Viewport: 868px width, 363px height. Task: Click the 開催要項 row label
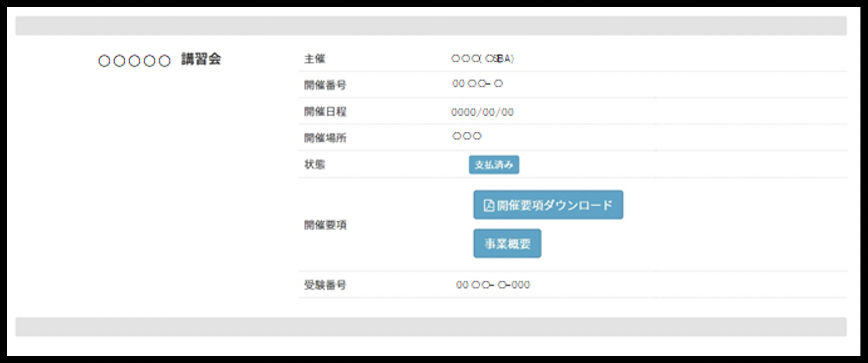[x=325, y=225]
